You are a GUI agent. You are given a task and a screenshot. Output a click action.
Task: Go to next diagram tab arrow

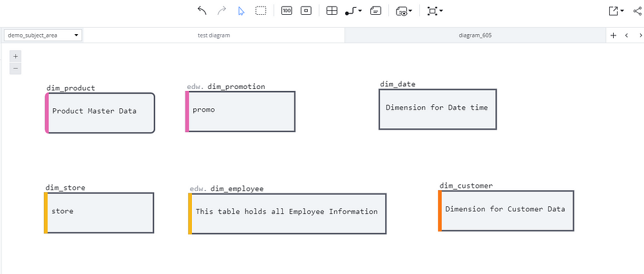click(640, 35)
